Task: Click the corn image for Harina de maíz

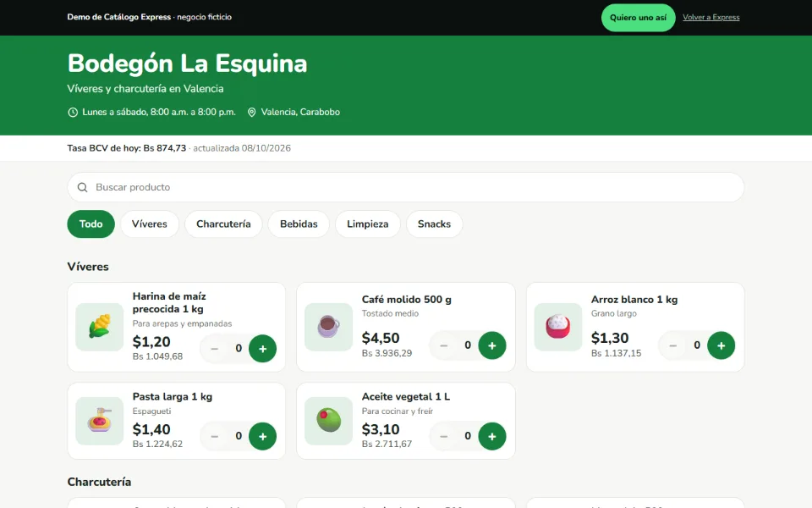Action: click(x=100, y=327)
